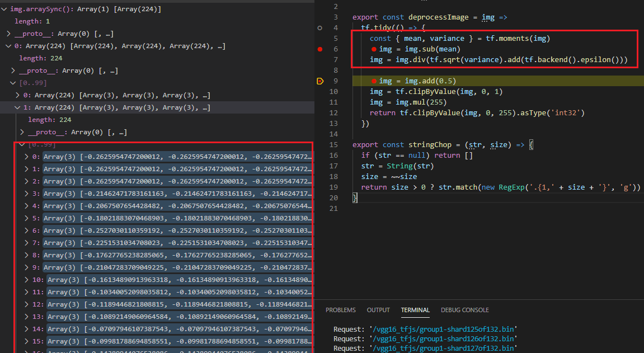Expand the '2: Array(3)' row
Screen dimensions: 644x353
point(27,181)
